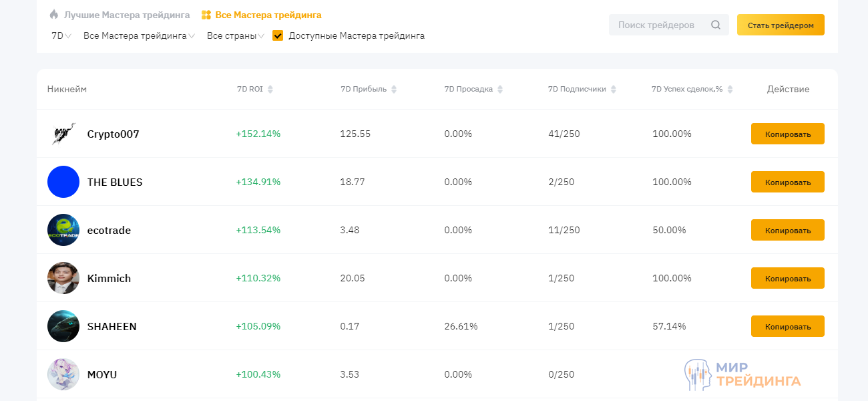
Task: Copy trader SHAHEEN with Копировать
Action: [787, 326]
